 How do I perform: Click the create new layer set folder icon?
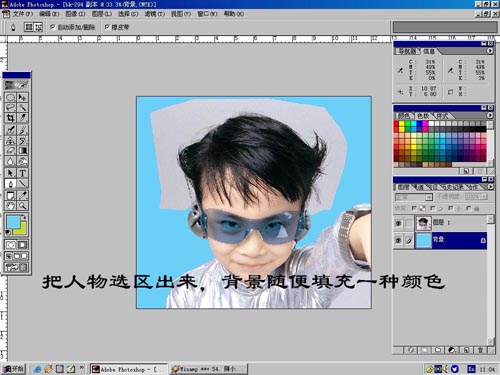(438, 350)
